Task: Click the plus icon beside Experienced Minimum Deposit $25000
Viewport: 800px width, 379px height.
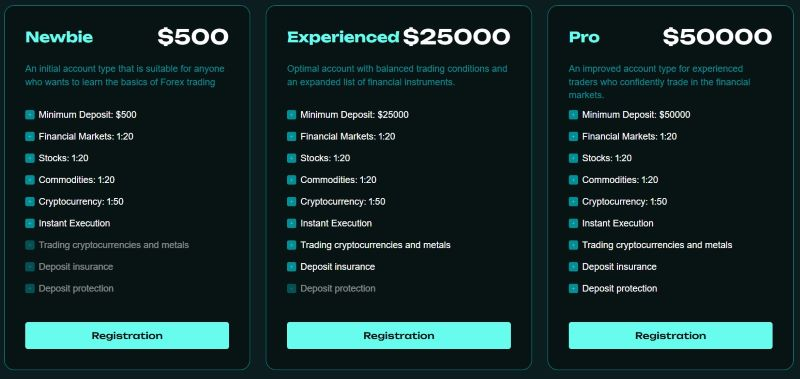Action: tap(291, 115)
